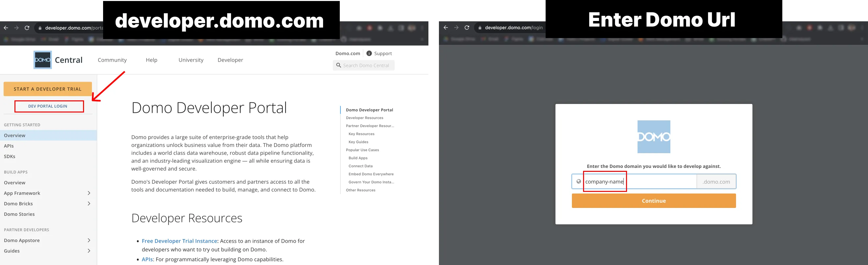The image size is (868, 265).
Task: Jump to Connect Data in contents
Action: pos(360,166)
